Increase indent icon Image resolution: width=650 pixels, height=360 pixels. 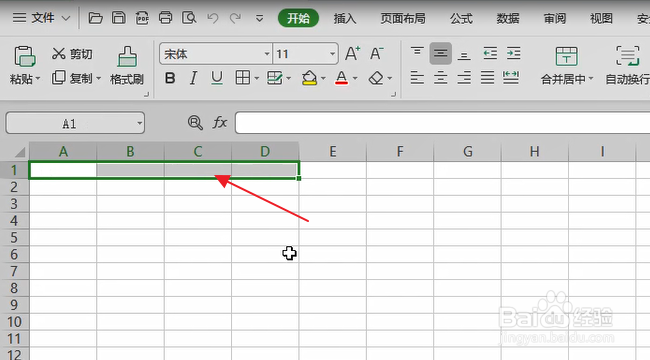(x=514, y=54)
